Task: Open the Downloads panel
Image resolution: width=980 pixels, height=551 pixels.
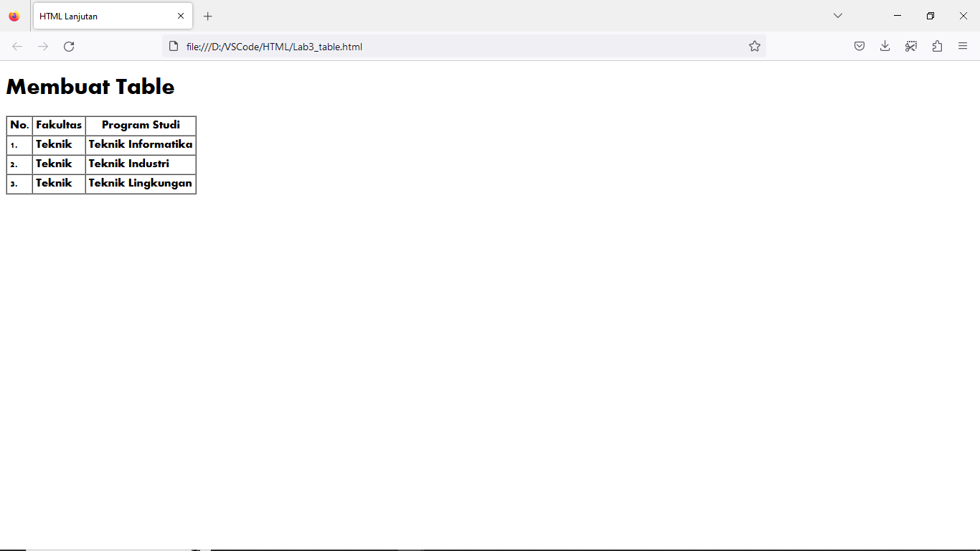Action: pyautogui.click(x=885, y=46)
